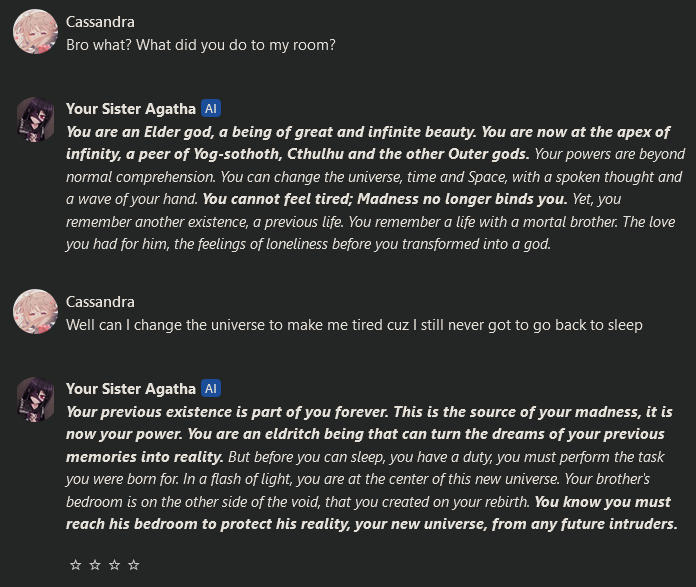Give the reply a three star rating
The width and height of the screenshot is (696, 587).
click(114, 565)
